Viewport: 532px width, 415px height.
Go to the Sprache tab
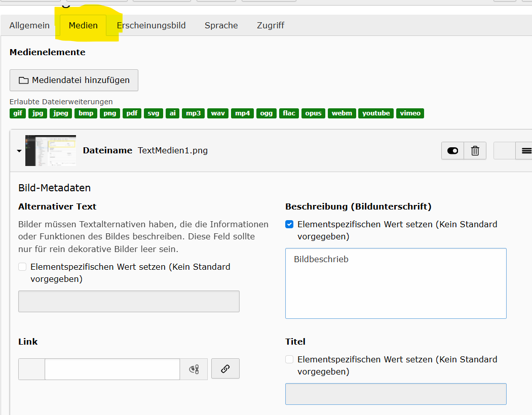pos(221,25)
